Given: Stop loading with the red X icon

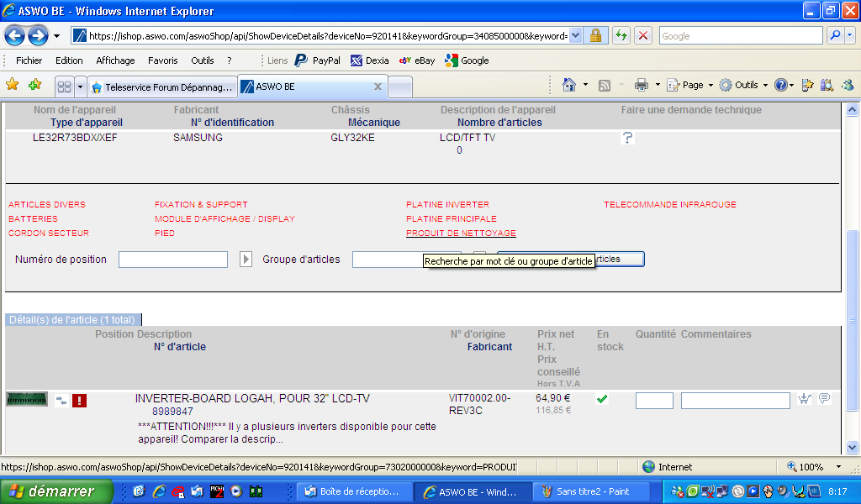Looking at the screenshot, I should tap(643, 36).
